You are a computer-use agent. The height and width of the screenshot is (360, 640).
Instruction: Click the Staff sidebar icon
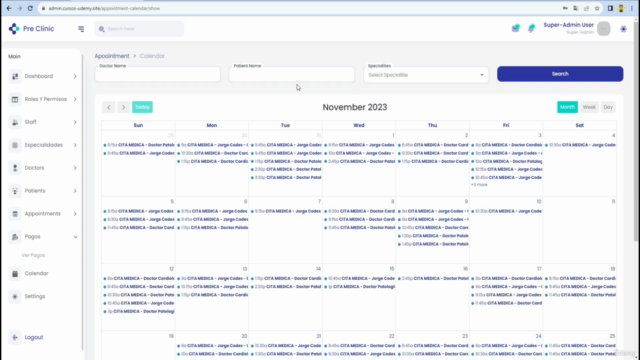pyautogui.click(x=15, y=122)
